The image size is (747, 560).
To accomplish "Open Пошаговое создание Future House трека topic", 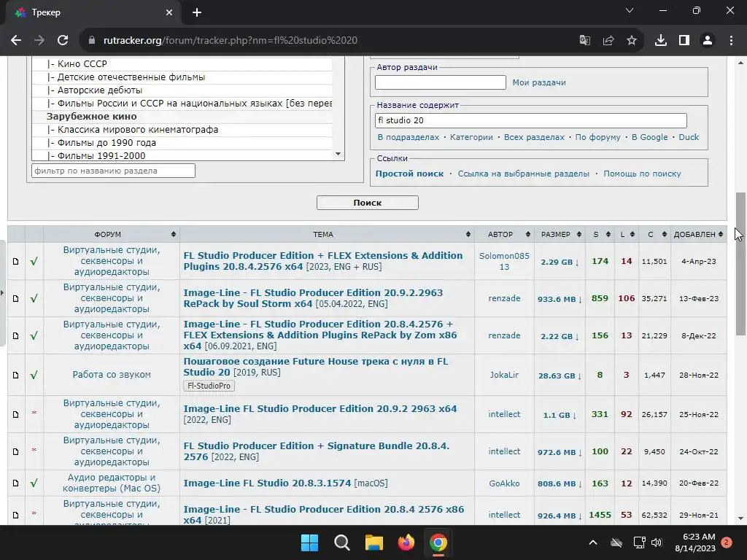I will 315,367.
